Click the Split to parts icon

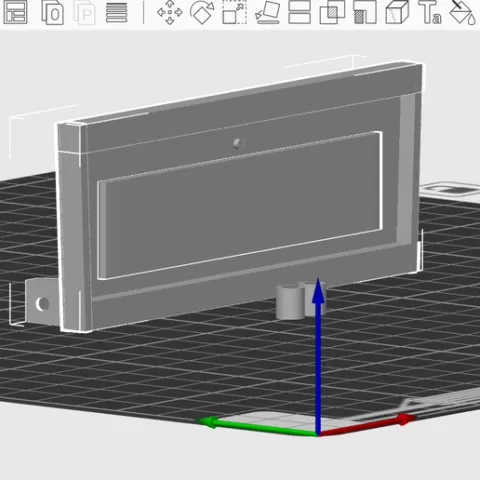[x=85, y=13]
